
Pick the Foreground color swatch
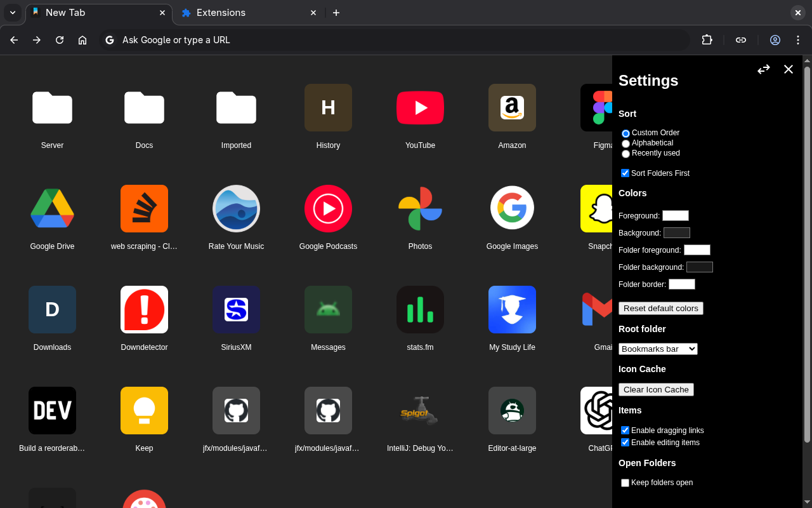pos(676,216)
